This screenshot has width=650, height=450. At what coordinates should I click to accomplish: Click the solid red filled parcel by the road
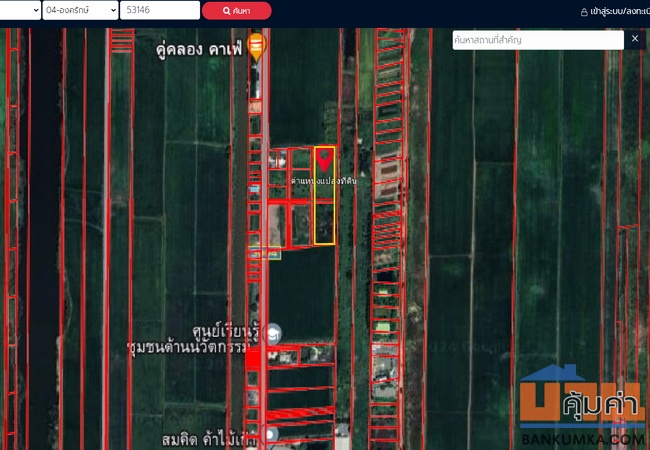(254, 357)
